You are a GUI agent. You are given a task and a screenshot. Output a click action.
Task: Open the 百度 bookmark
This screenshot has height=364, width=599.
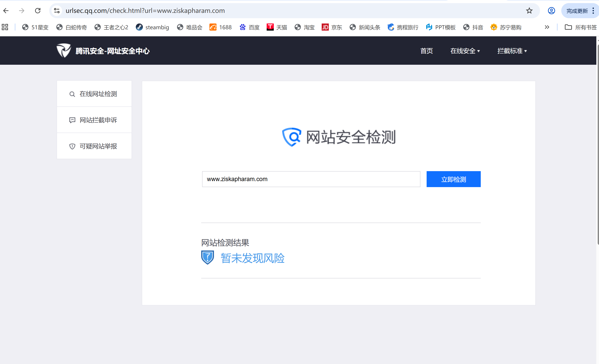[249, 27]
